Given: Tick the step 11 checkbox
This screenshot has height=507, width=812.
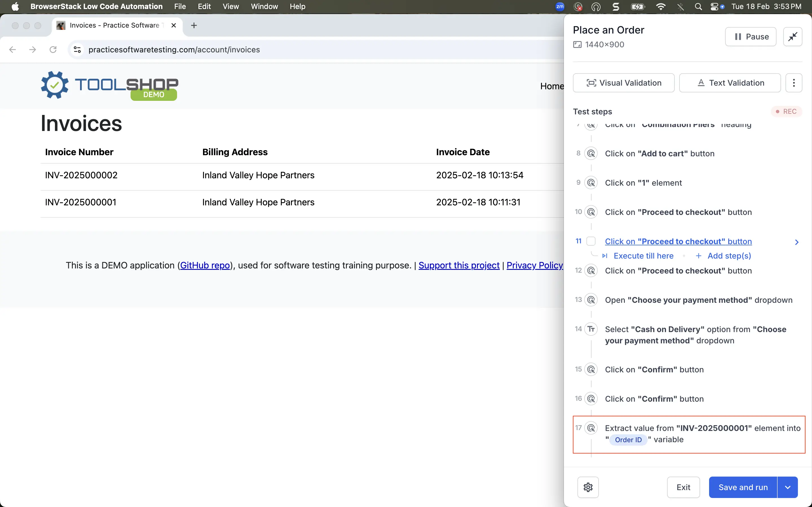Looking at the screenshot, I should (x=591, y=241).
